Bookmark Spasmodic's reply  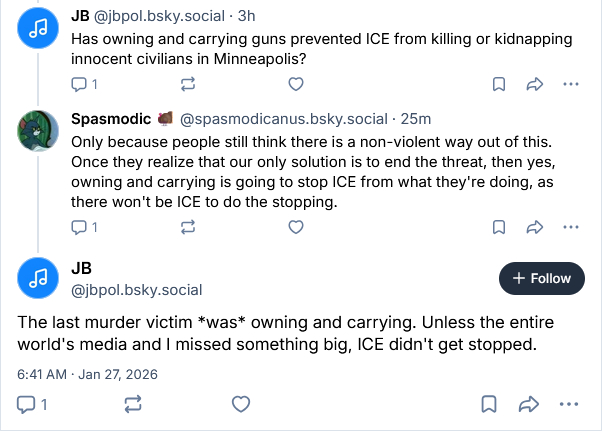(x=499, y=226)
